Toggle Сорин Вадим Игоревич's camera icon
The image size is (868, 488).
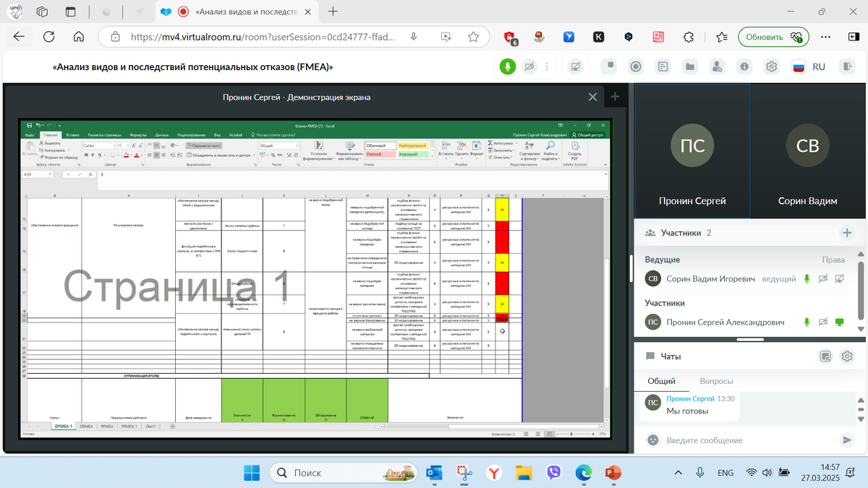click(x=823, y=278)
